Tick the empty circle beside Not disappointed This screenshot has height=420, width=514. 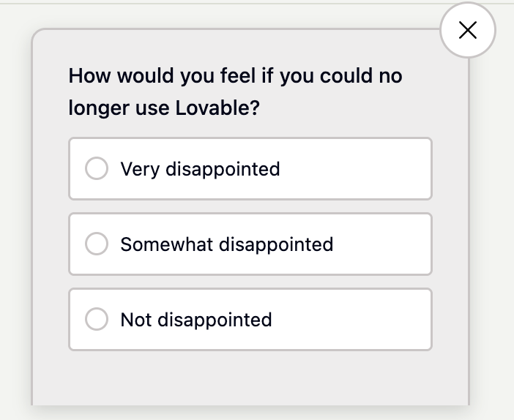[97, 320]
